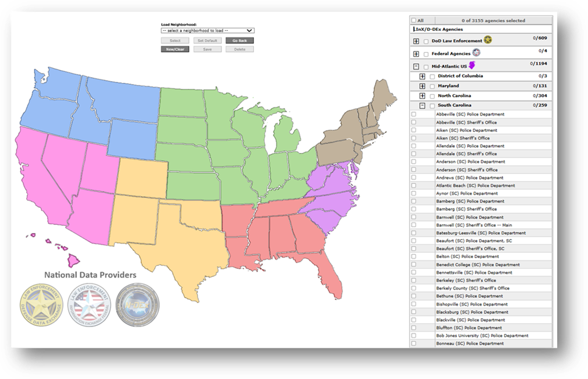Check the Maryland checkbox
588x379 pixels.
(433, 86)
